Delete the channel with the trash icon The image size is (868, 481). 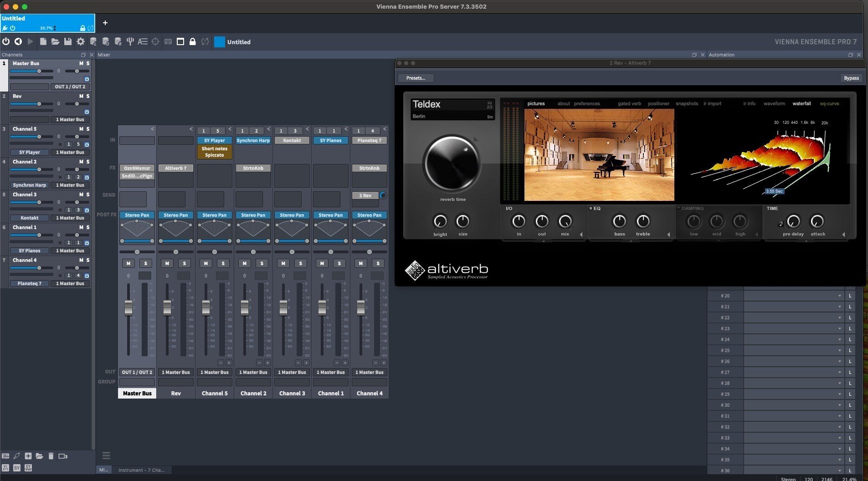51,456
